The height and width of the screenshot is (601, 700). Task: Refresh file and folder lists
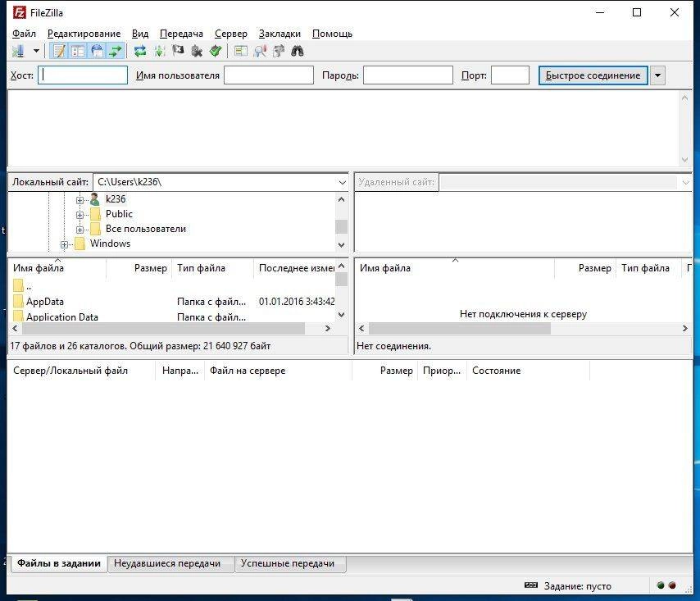click(x=140, y=52)
